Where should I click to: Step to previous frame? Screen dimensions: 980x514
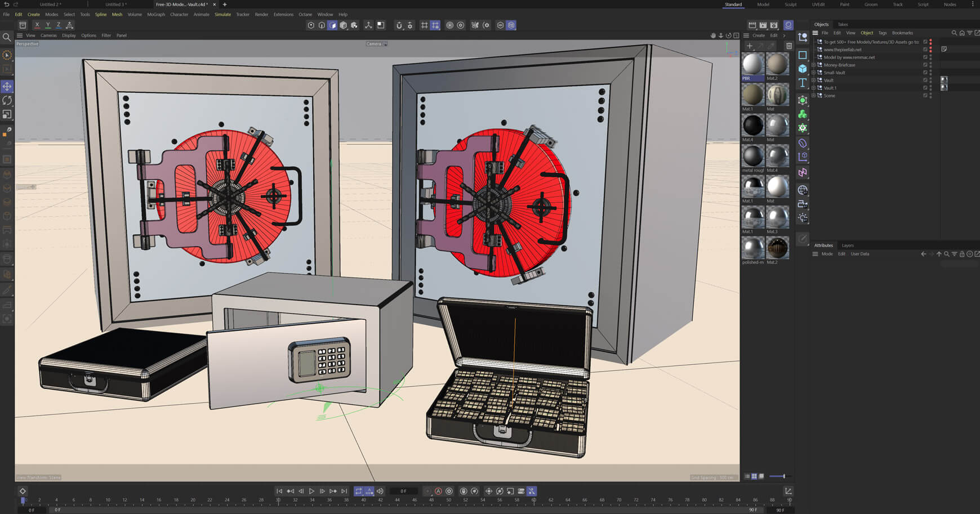click(301, 491)
